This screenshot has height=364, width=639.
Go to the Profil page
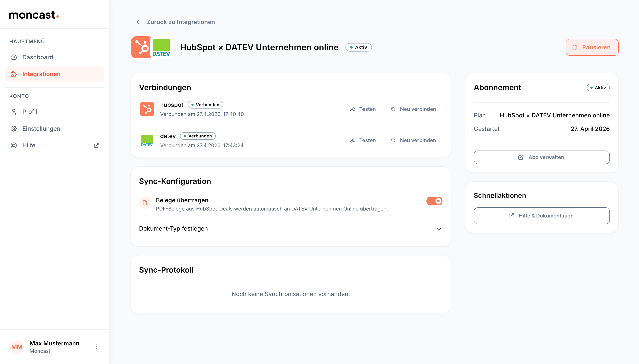click(x=55, y=112)
